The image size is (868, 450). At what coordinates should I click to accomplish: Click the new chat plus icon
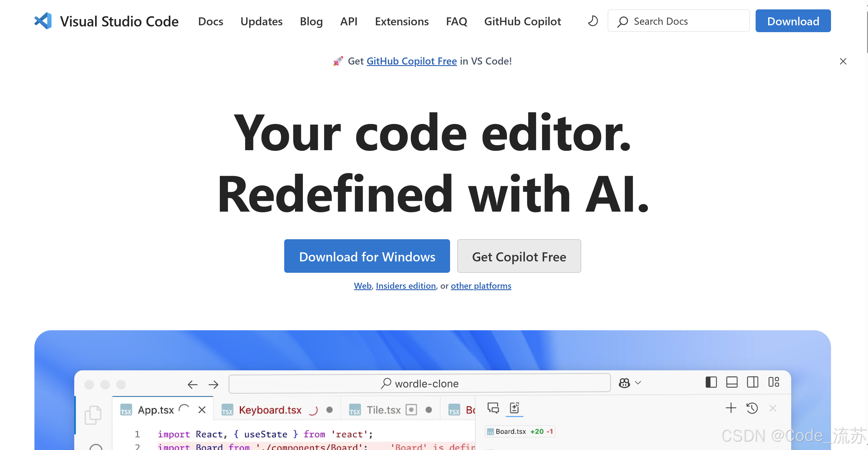(x=731, y=408)
